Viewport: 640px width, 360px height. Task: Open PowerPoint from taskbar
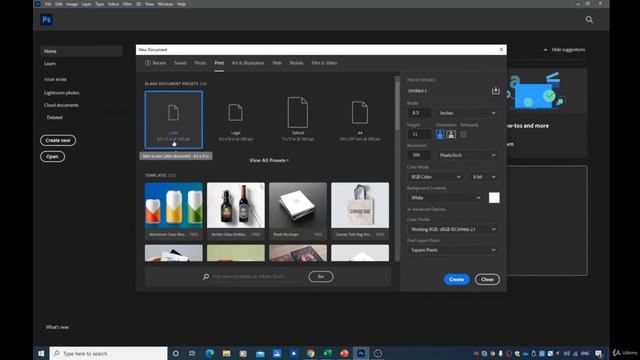(x=344, y=353)
